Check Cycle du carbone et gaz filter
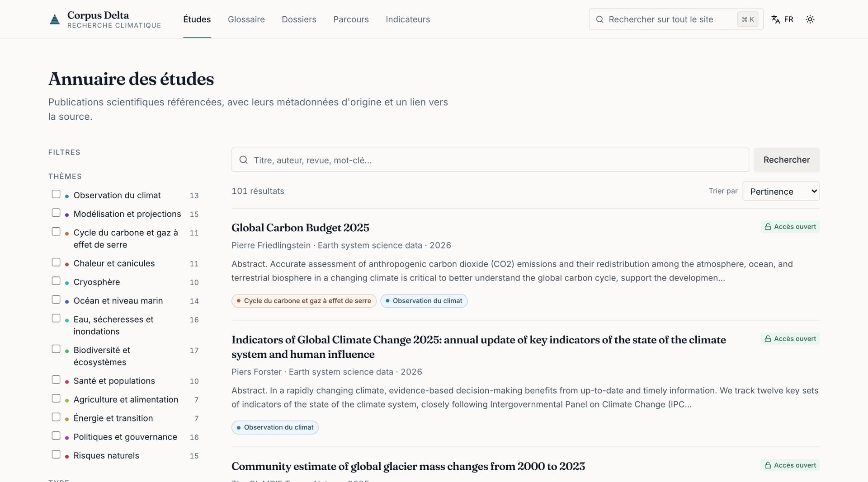 [x=56, y=231]
